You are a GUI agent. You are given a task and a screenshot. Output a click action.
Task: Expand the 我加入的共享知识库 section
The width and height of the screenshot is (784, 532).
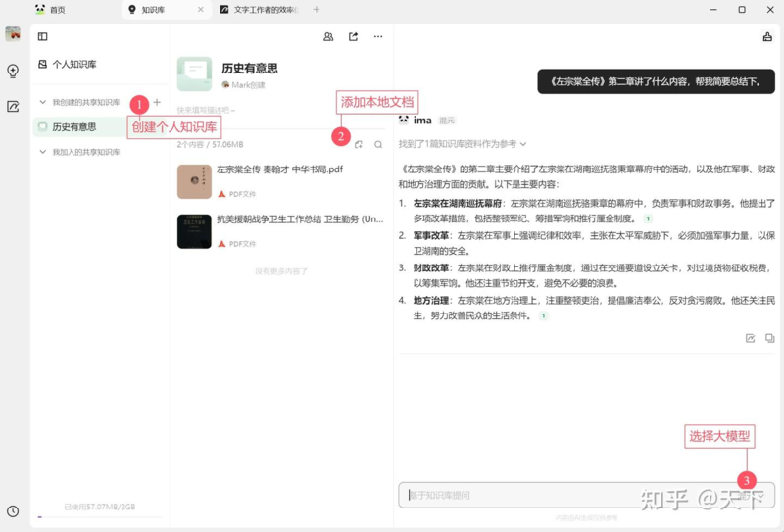click(42, 152)
